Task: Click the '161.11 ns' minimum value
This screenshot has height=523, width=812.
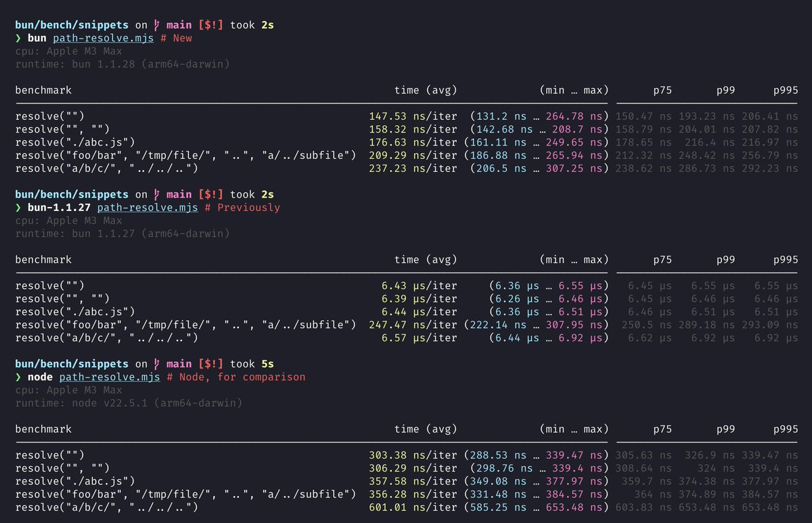Action: click(498, 142)
